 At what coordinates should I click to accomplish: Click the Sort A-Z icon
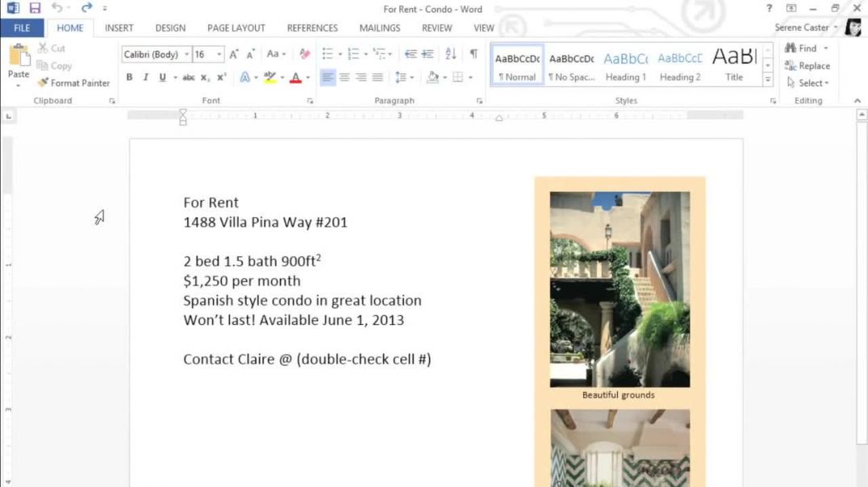pyautogui.click(x=451, y=54)
